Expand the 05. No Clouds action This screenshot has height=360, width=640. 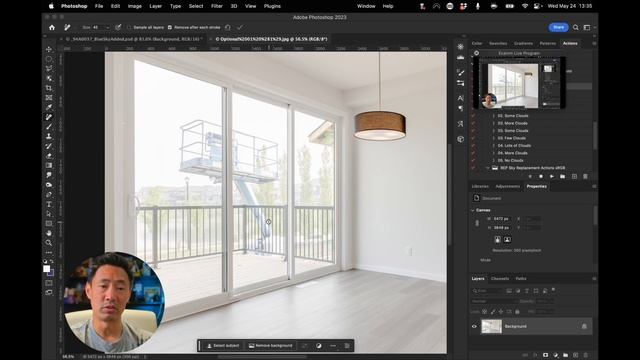[493, 160]
